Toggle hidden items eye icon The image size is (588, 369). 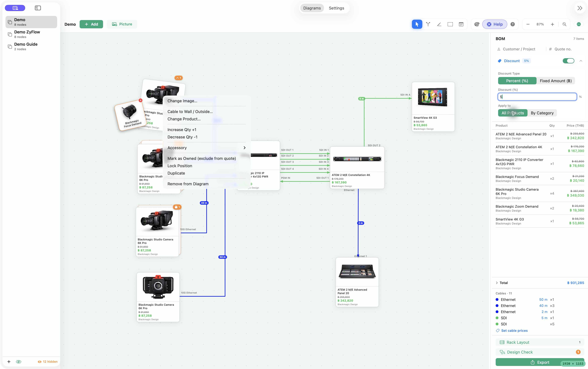(x=19, y=361)
